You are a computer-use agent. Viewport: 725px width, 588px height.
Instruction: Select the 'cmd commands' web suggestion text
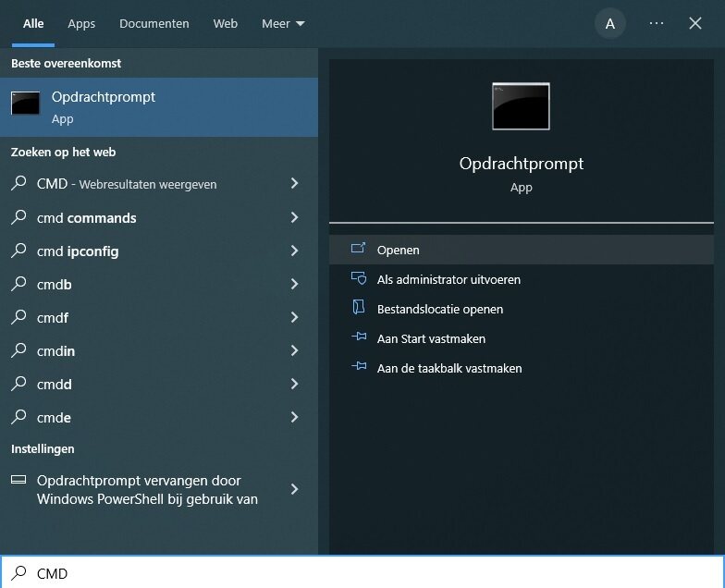tap(87, 218)
